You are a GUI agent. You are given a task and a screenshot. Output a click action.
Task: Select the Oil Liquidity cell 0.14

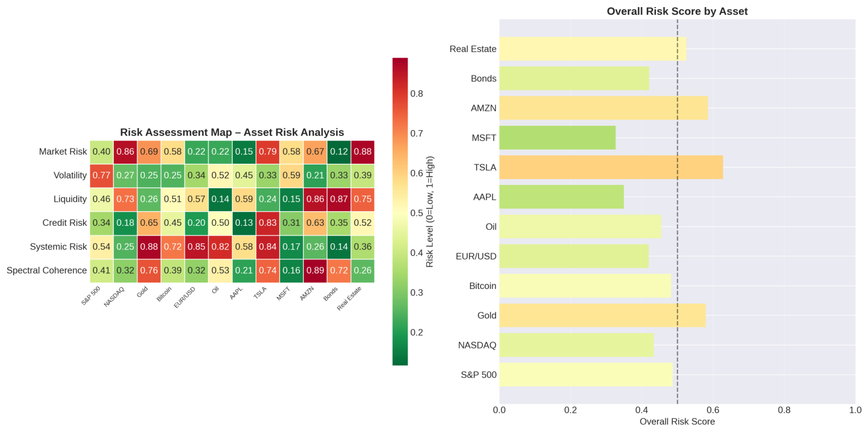(220, 199)
